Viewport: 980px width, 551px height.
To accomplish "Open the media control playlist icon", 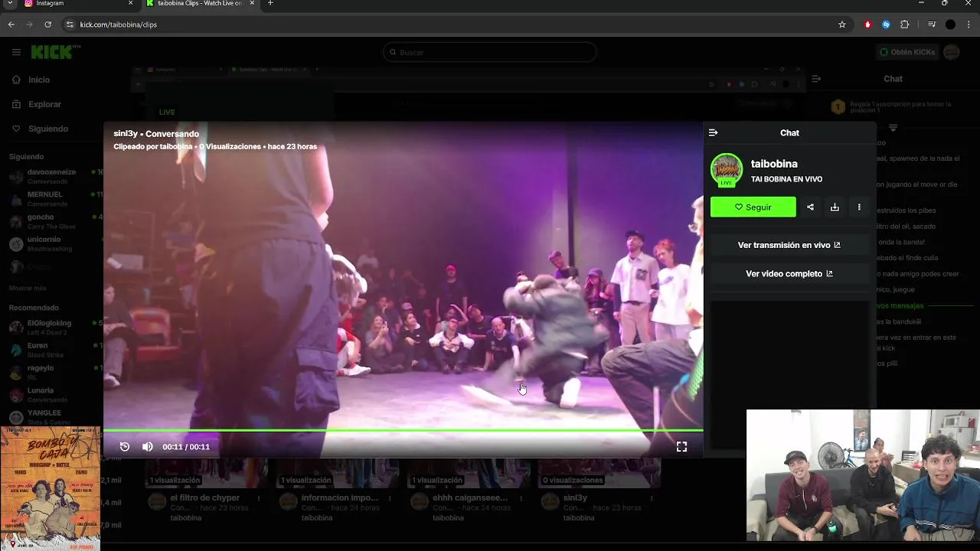I will [932, 24].
